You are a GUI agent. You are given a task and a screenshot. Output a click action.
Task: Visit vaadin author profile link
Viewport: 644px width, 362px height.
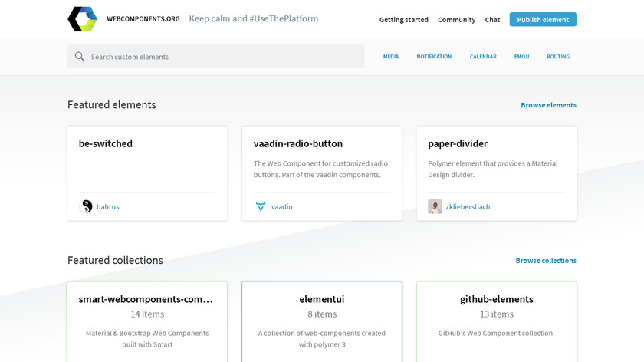pos(282,206)
